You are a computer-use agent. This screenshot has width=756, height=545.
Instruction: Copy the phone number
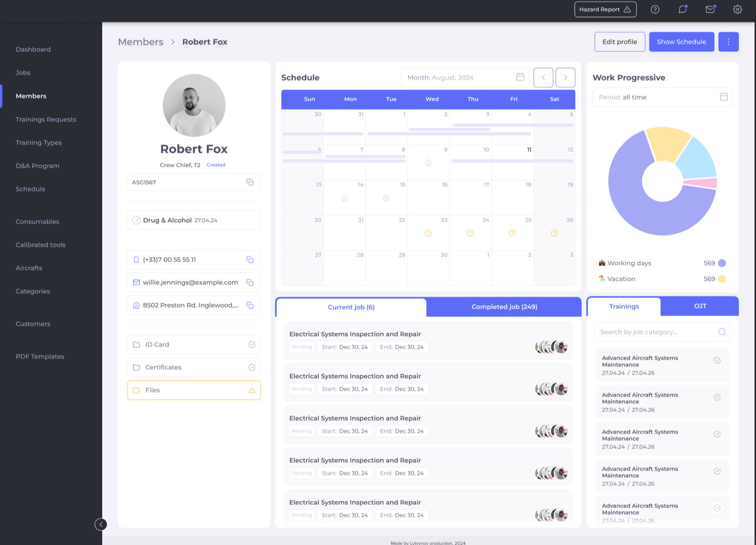(250, 259)
